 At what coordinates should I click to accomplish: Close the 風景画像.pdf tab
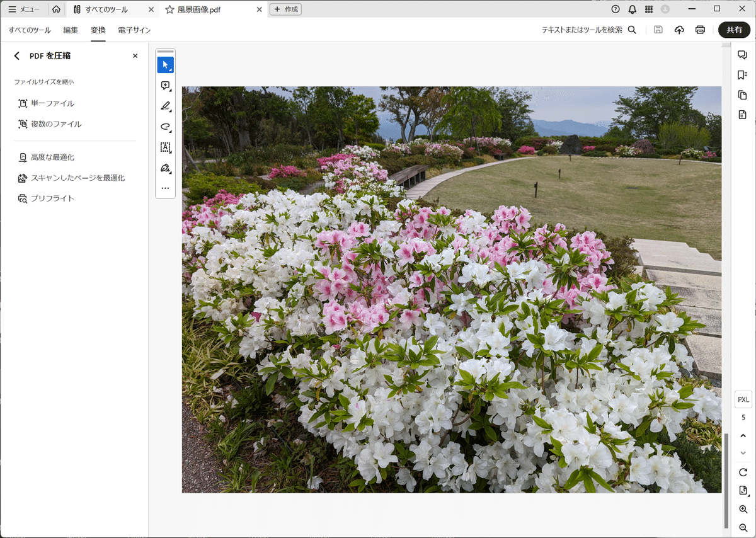[259, 9]
